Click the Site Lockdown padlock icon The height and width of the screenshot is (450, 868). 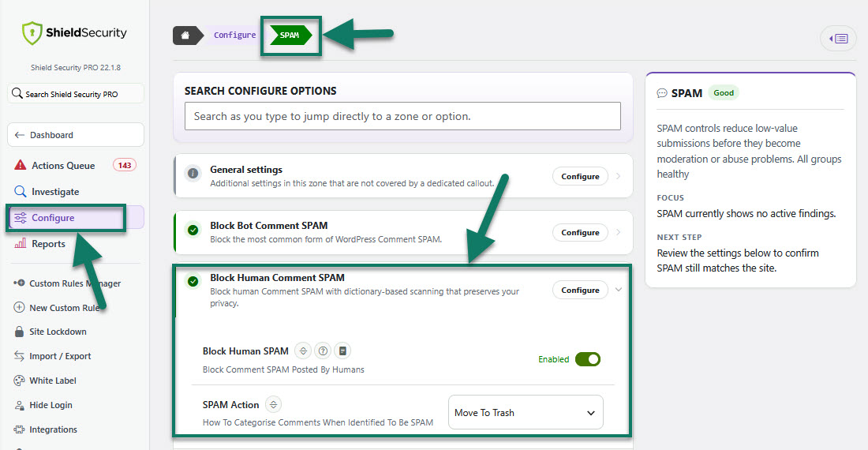20,332
